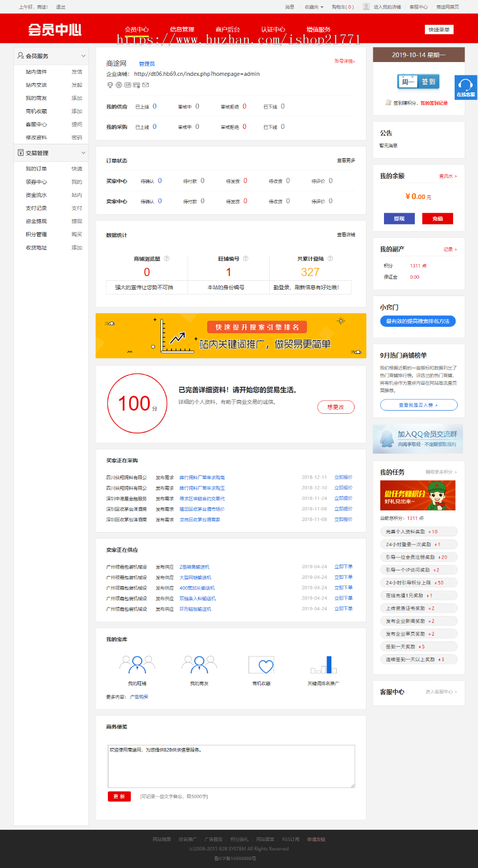Switch to the 信息管理 nav tab
This screenshot has height=868, width=478.
(x=182, y=30)
